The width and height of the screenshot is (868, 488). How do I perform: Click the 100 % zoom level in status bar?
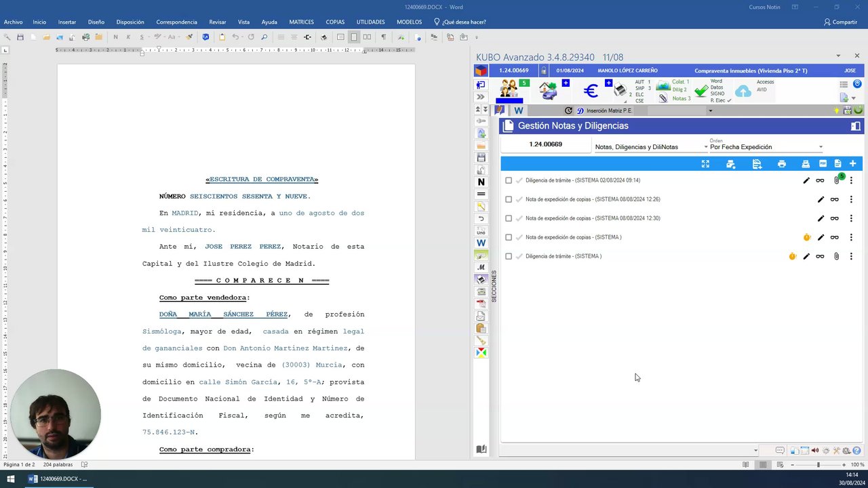pyautogui.click(x=857, y=464)
